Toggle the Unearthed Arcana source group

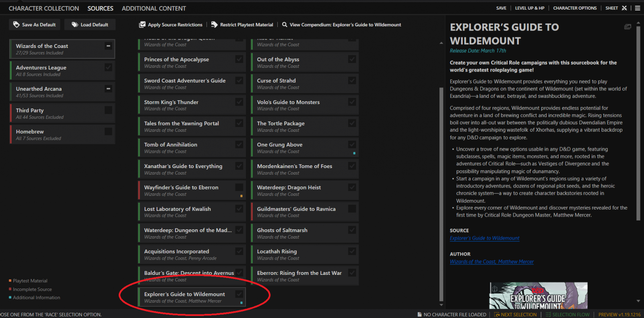108,89
